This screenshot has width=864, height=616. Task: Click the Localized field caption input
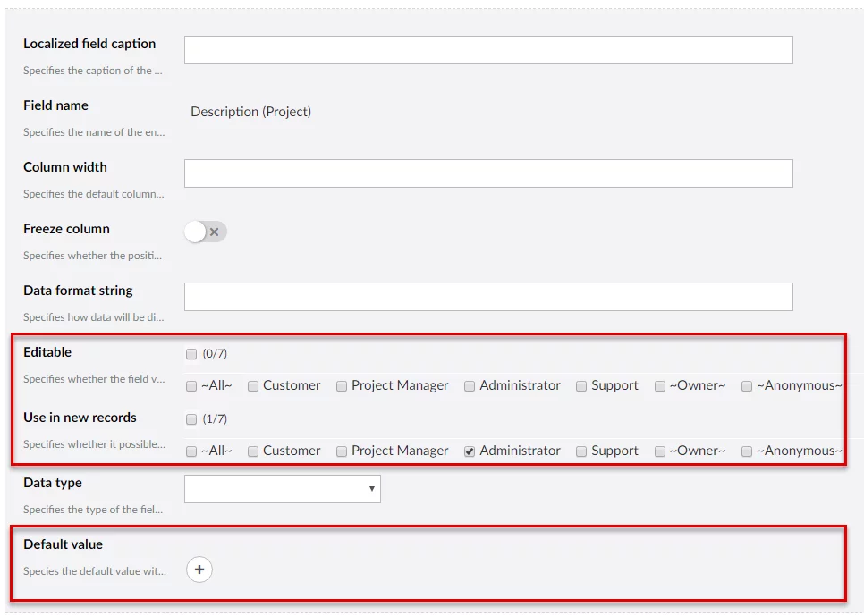[x=488, y=50]
